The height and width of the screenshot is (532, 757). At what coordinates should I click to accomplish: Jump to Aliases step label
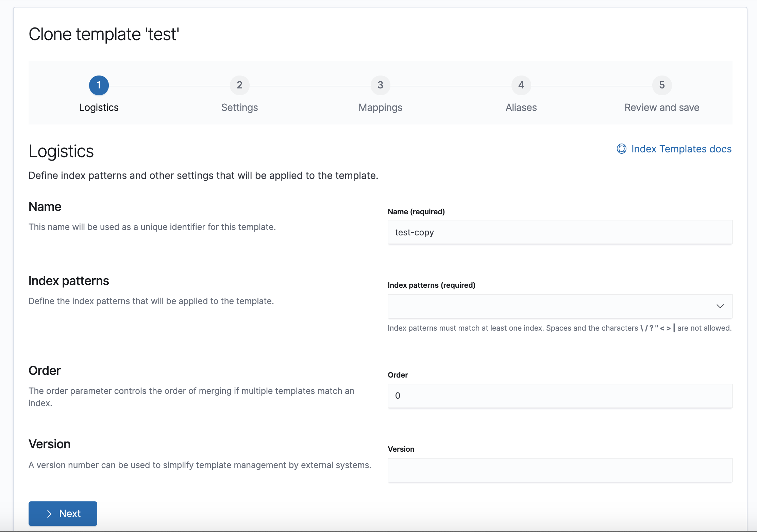[x=521, y=107]
